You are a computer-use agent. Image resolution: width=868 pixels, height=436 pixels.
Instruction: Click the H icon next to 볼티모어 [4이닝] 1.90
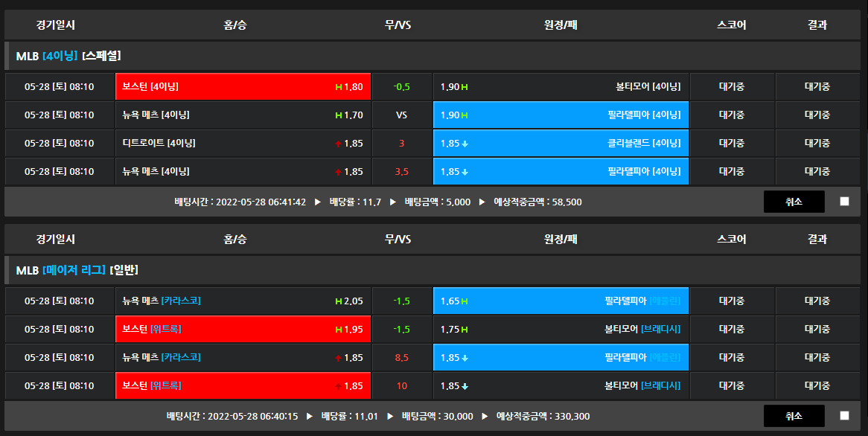point(465,87)
